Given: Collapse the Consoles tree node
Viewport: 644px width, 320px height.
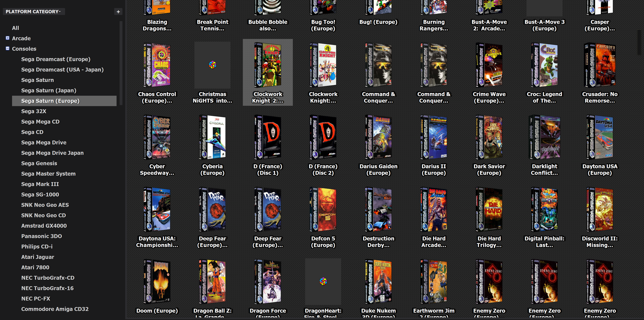Looking at the screenshot, I should point(8,48).
